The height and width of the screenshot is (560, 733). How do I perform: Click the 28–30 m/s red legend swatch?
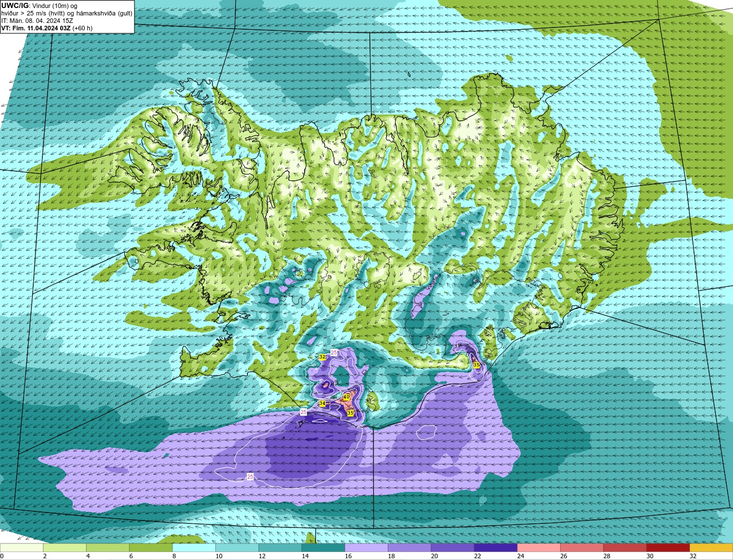(625, 548)
